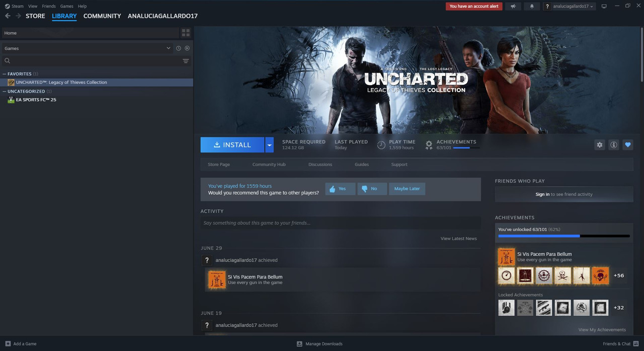The height and width of the screenshot is (351, 644).
Task: Click the back navigation arrow
Action: (x=8, y=16)
